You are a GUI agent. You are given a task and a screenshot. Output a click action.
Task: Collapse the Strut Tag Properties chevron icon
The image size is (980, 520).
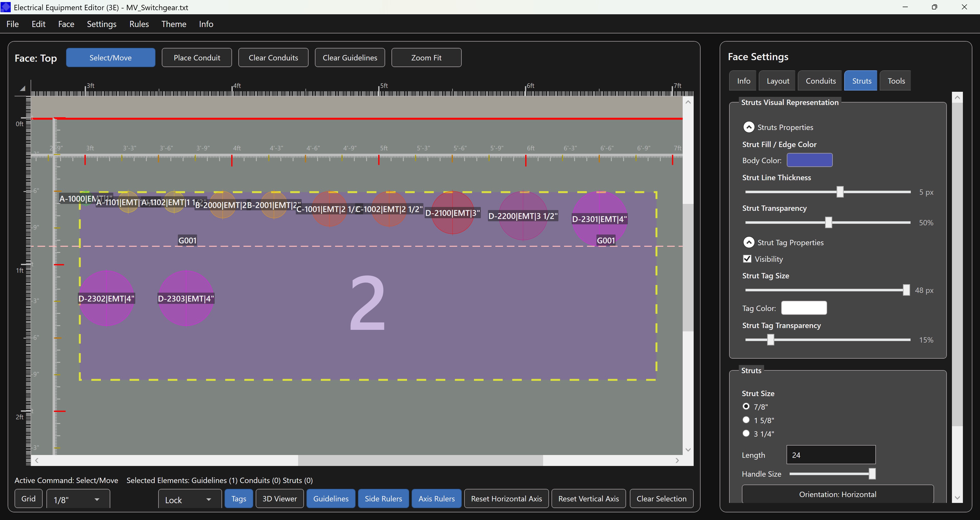pos(748,242)
